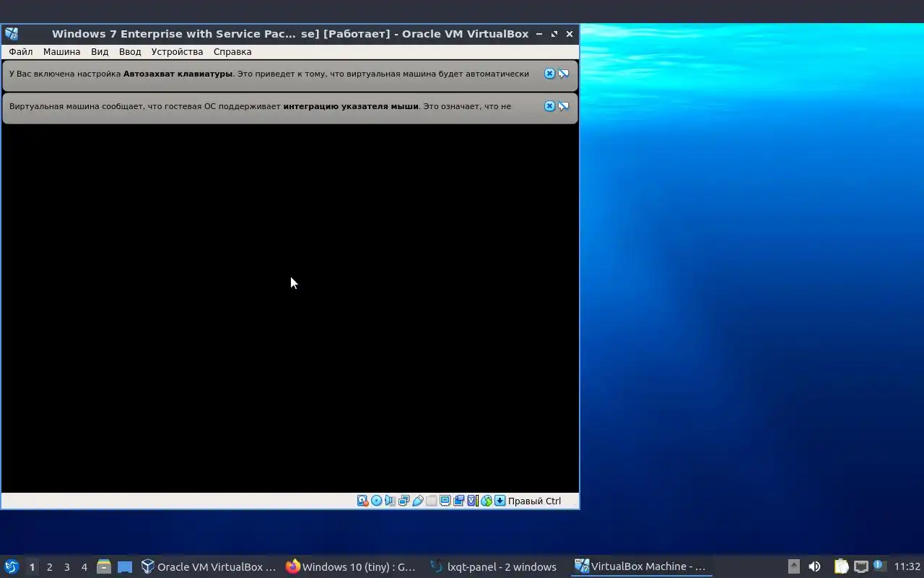
Task: Open the LXQt application menu
Action: [x=12, y=567]
